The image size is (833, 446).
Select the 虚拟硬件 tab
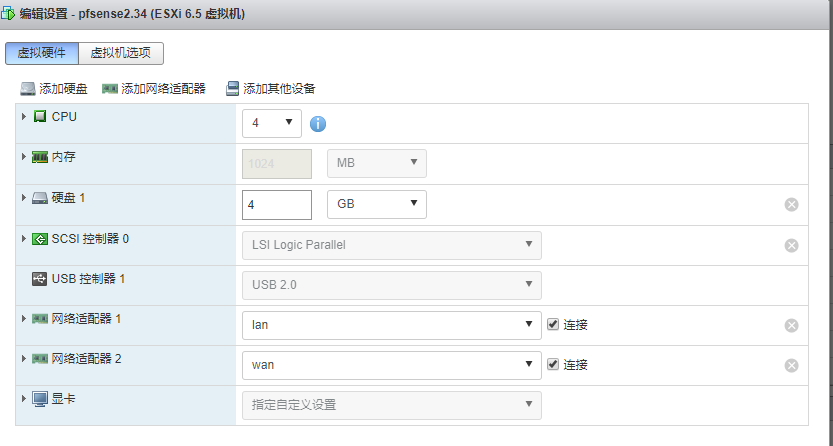pyautogui.click(x=42, y=53)
